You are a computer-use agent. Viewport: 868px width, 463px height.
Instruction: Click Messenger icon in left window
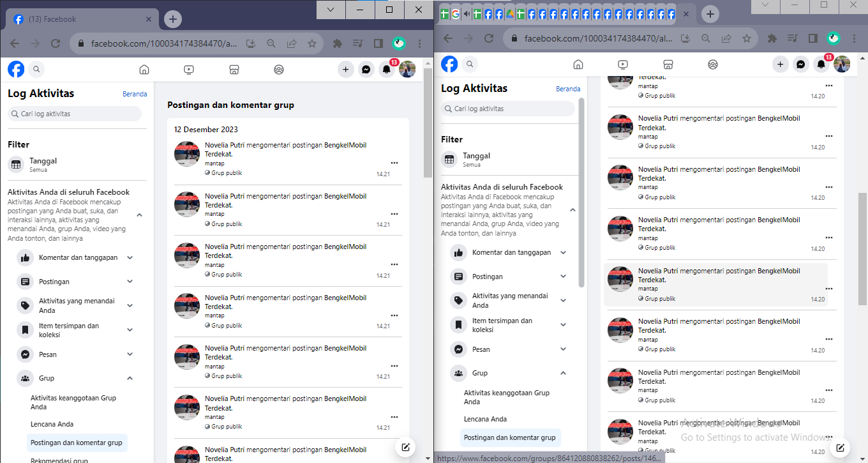(x=366, y=70)
